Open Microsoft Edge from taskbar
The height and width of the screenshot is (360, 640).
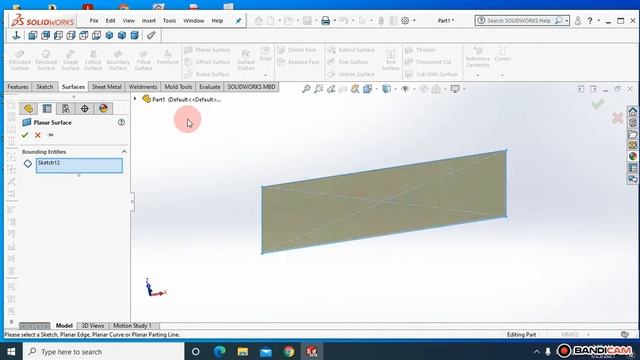pos(220,351)
